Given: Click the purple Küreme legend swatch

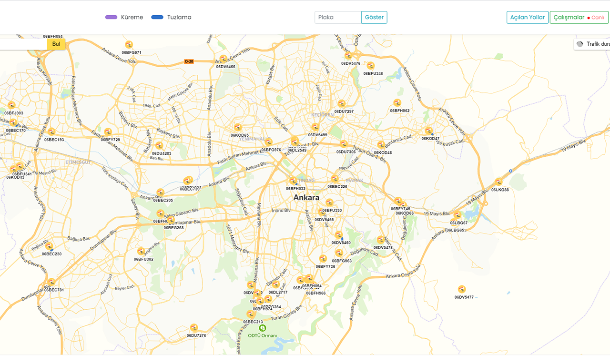Looking at the screenshot, I should pos(111,17).
